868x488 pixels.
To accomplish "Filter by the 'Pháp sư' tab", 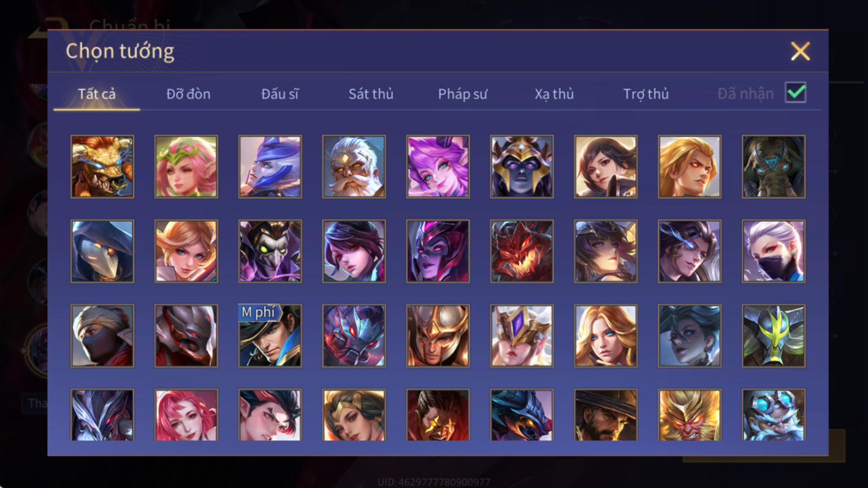I will pos(463,94).
